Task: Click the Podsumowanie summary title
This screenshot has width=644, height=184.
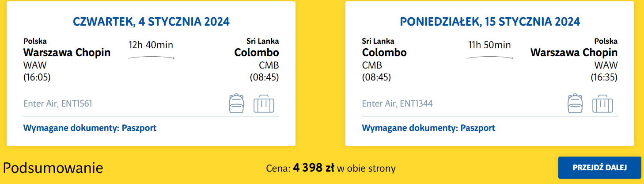Action: pos(53,168)
